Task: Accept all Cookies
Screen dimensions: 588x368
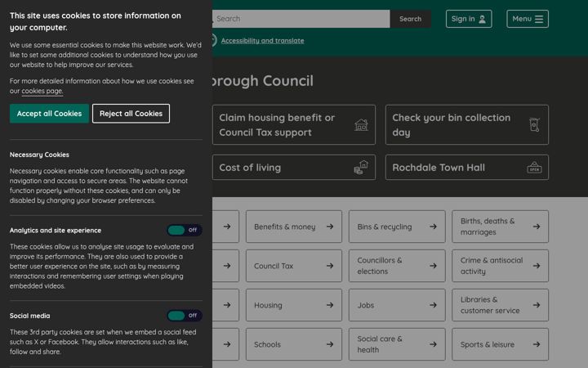Action: [x=49, y=114]
